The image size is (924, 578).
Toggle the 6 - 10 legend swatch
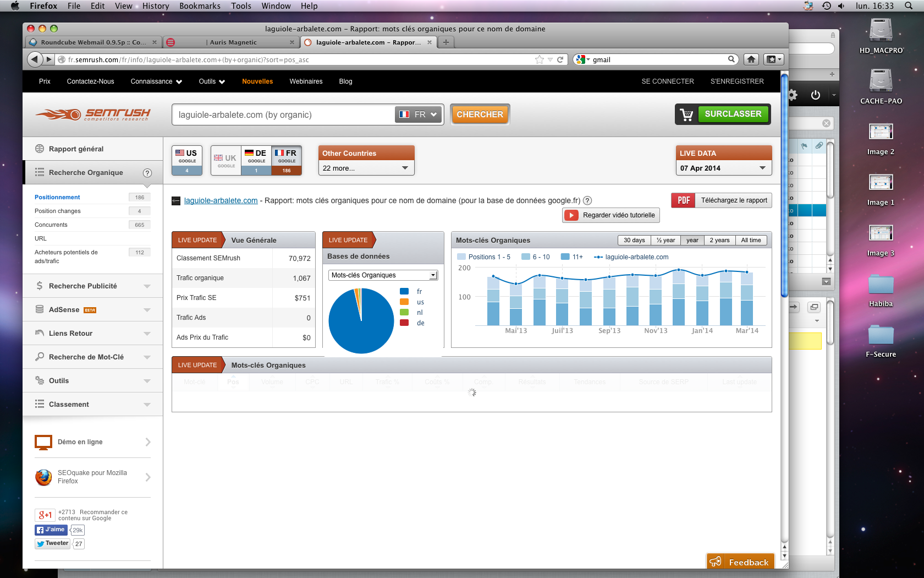[526, 257]
